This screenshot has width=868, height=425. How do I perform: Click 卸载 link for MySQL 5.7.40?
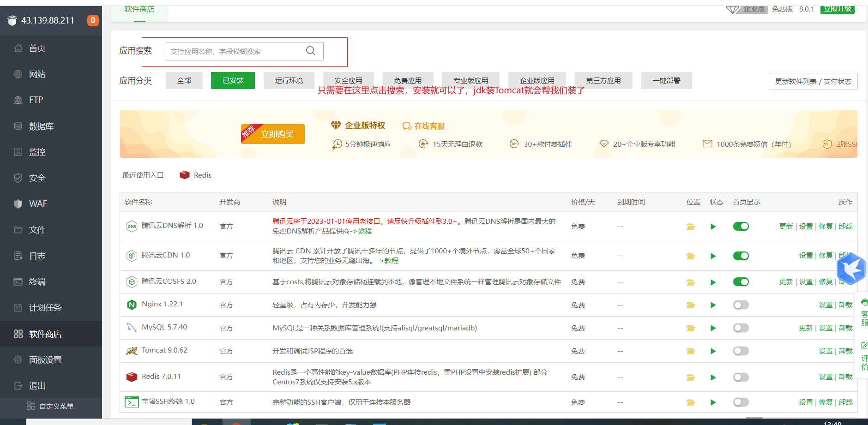coord(845,328)
